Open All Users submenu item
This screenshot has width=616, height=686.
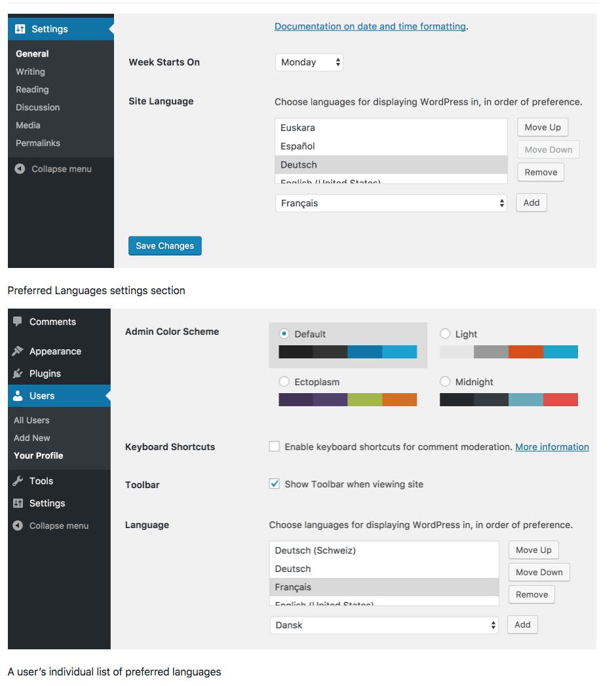click(x=31, y=420)
